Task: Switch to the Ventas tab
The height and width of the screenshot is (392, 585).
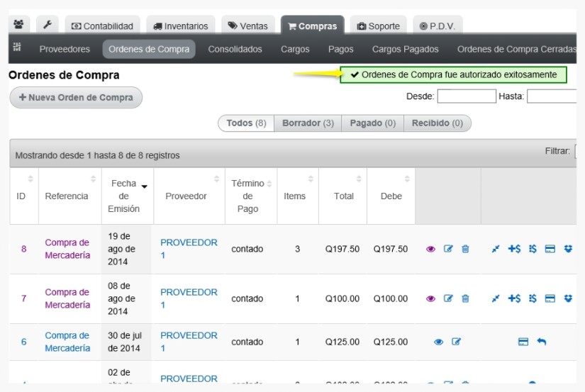Action: point(248,26)
